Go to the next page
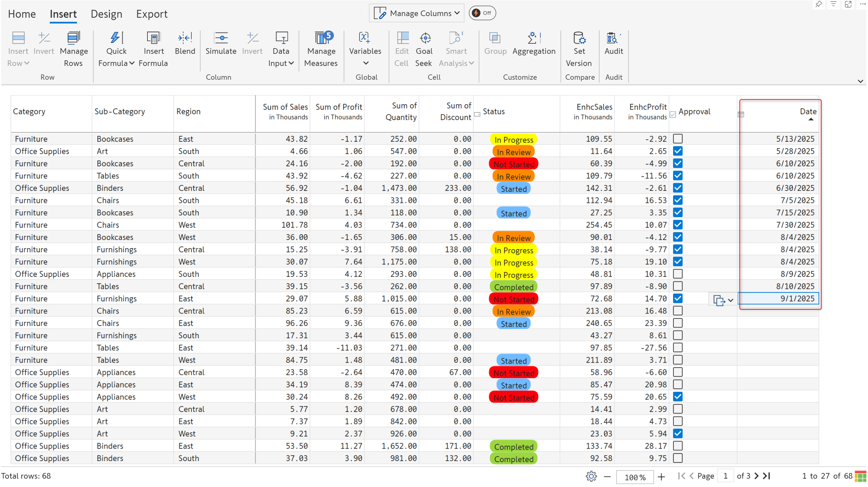 tap(757, 476)
